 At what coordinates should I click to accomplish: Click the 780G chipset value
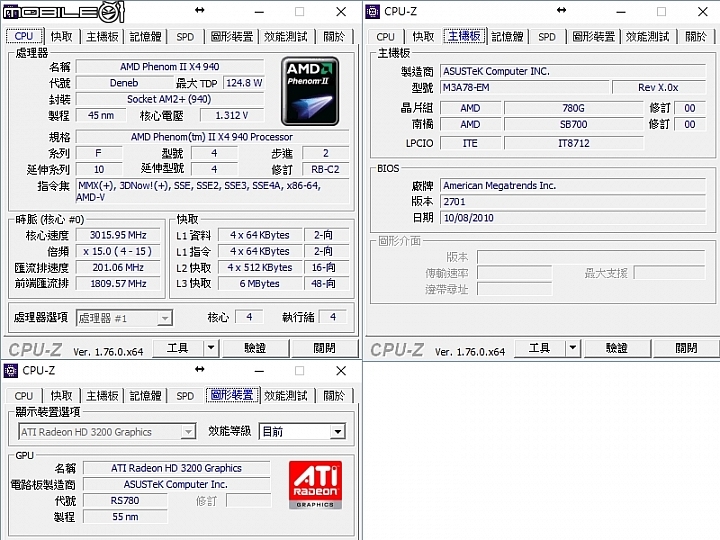[574, 108]
